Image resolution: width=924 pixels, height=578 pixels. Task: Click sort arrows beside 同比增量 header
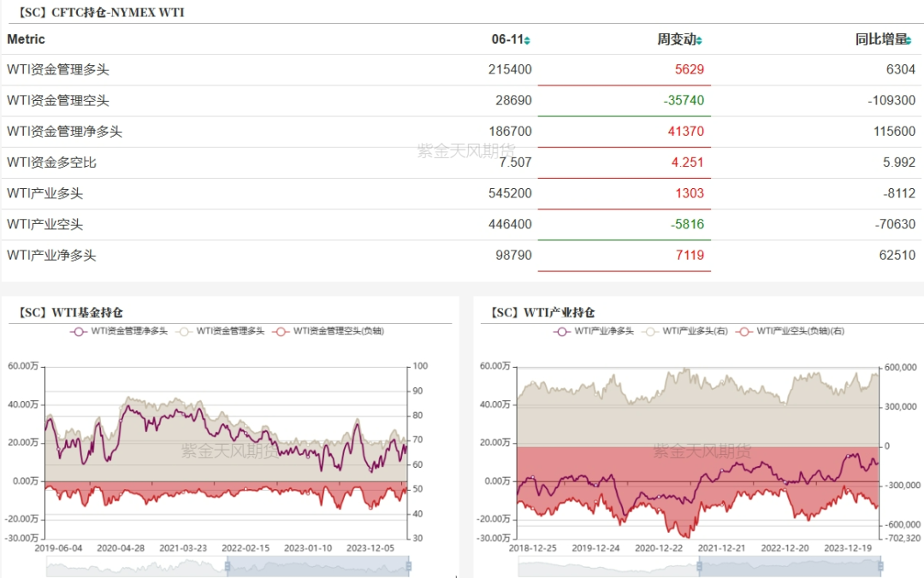point(909,40)
